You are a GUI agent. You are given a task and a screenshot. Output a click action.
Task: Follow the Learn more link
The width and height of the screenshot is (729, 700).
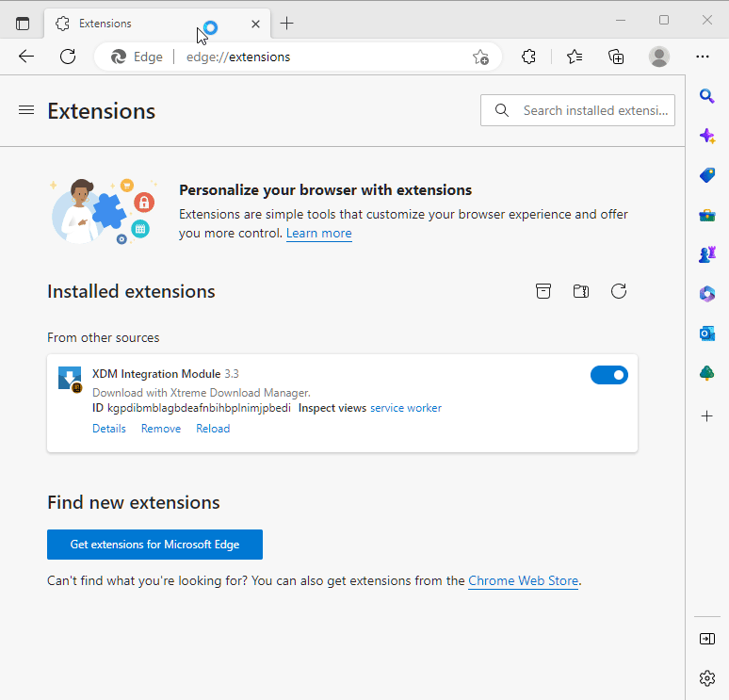point(319,233)
